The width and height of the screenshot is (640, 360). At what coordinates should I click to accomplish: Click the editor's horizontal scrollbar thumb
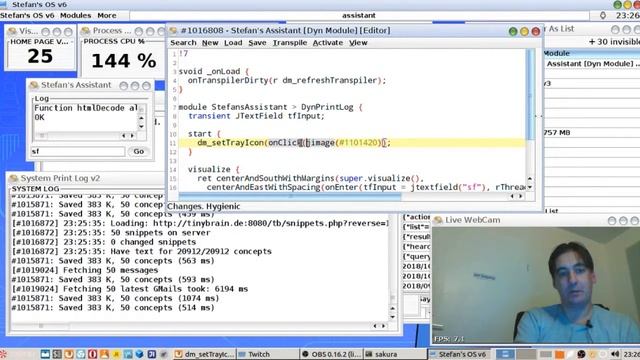point(290,196)
